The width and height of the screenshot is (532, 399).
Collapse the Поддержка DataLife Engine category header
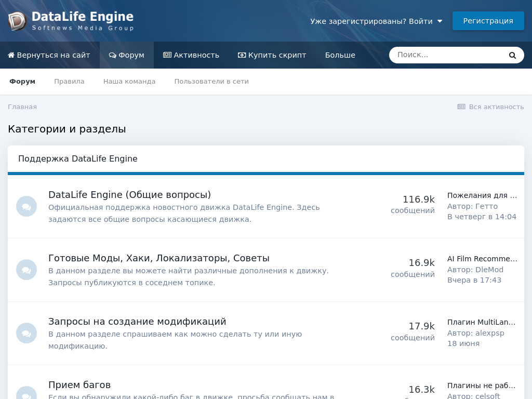(78, 159)
